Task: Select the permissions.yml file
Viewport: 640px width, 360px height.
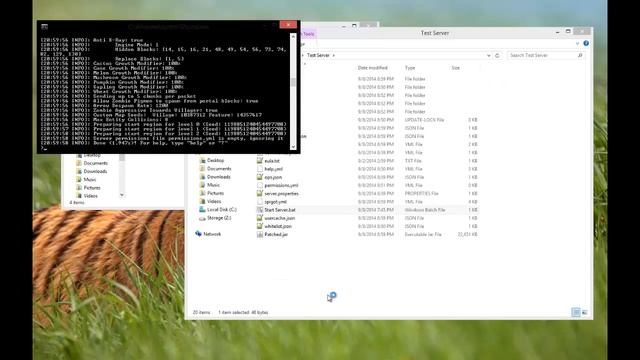Action: pyautogui.click(x=281, y=185)
